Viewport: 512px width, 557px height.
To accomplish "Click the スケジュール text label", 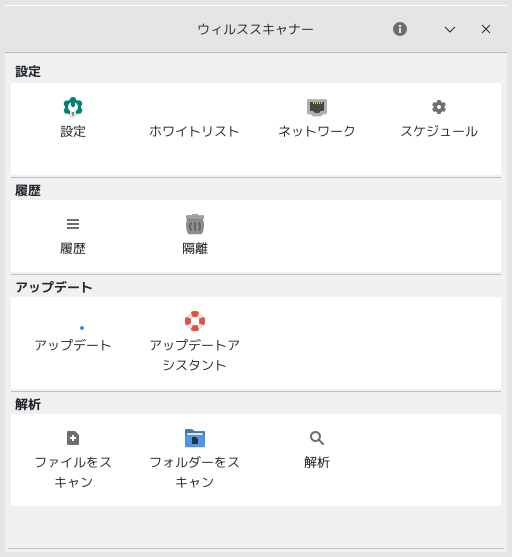I will (x=439, y=131).
